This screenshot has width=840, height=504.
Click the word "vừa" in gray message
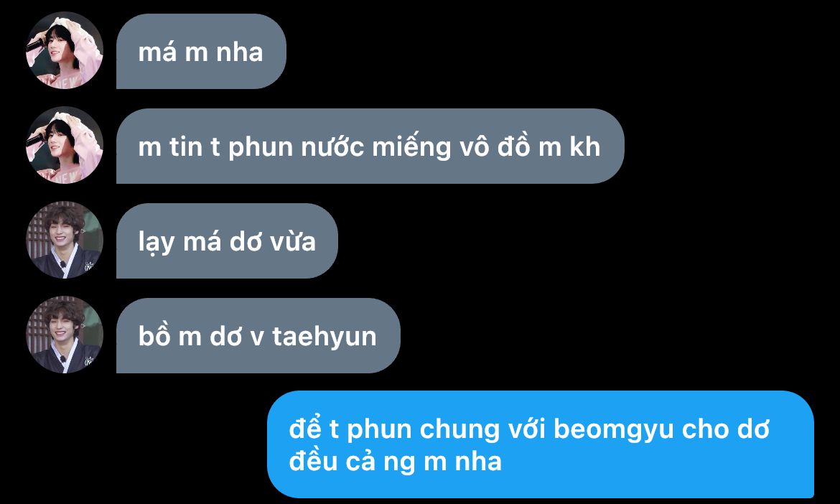[x=292, y=242]
